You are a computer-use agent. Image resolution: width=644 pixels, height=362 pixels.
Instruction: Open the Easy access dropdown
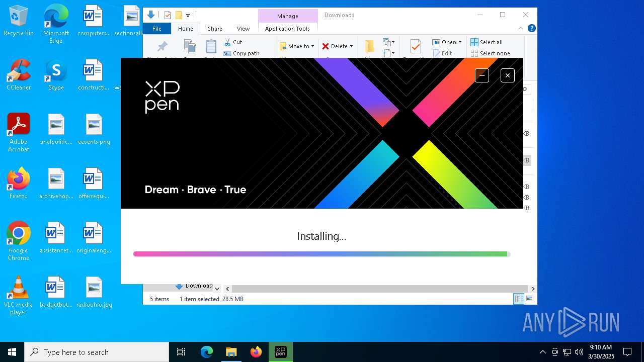[389, 53]
